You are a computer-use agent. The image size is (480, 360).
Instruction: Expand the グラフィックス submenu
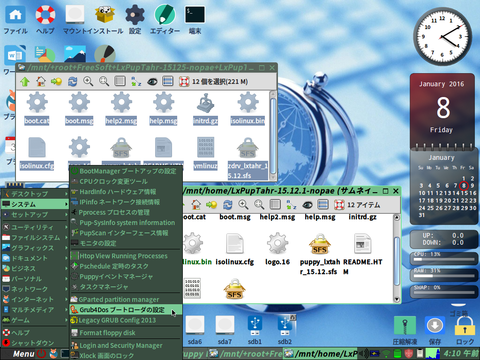click(35, 248)
